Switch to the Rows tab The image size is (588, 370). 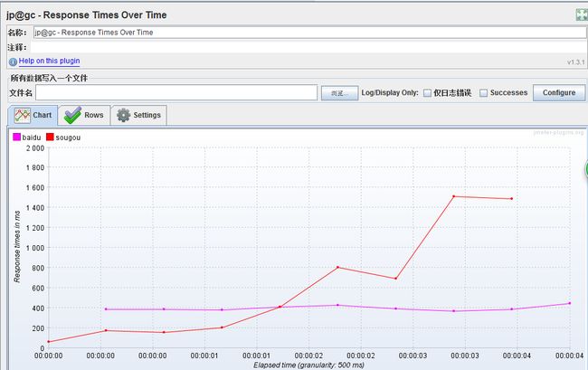[84, 115]
